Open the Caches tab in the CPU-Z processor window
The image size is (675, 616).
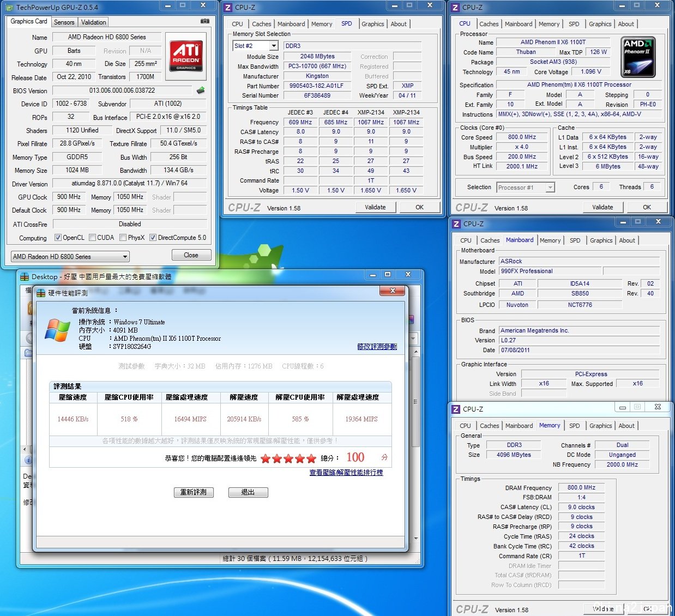click(489, 24)
